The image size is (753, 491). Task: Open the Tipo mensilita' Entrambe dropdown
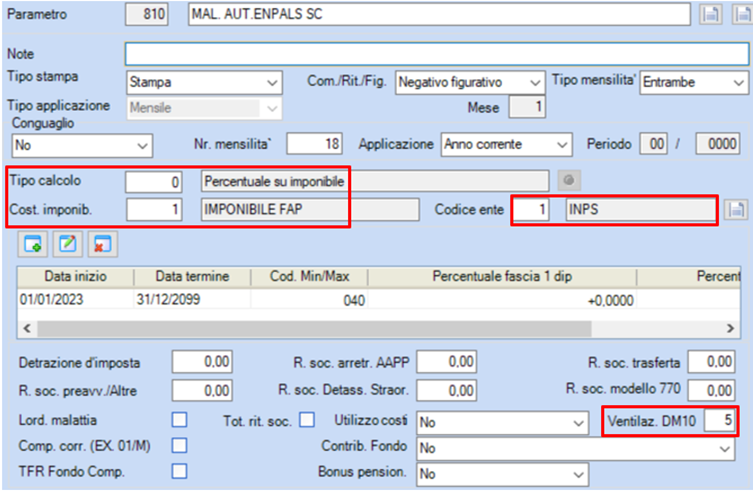tap(694, 83)
